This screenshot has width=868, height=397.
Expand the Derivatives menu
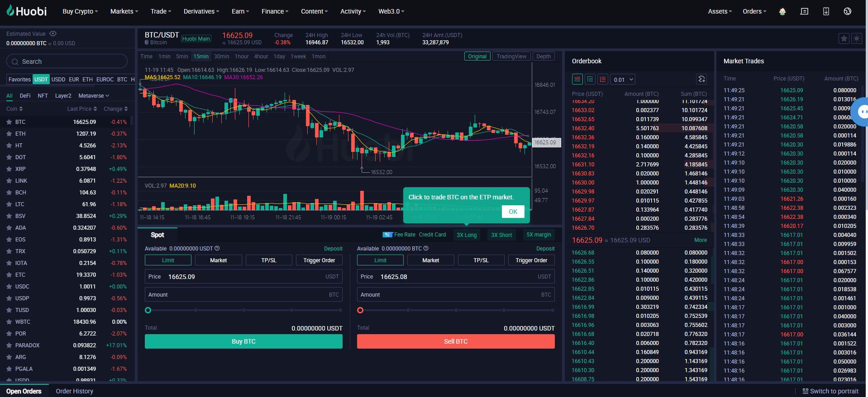pos(201,11)
